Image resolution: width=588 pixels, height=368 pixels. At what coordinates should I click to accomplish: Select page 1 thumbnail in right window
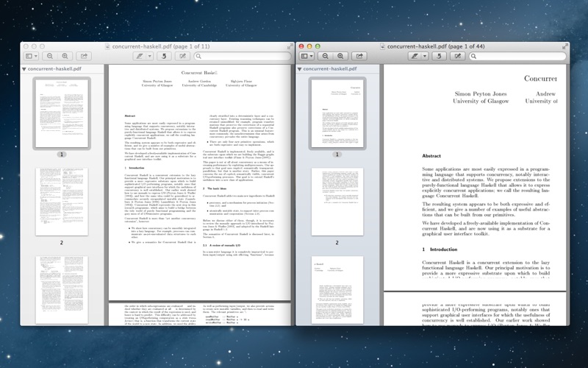coord(337,113)
